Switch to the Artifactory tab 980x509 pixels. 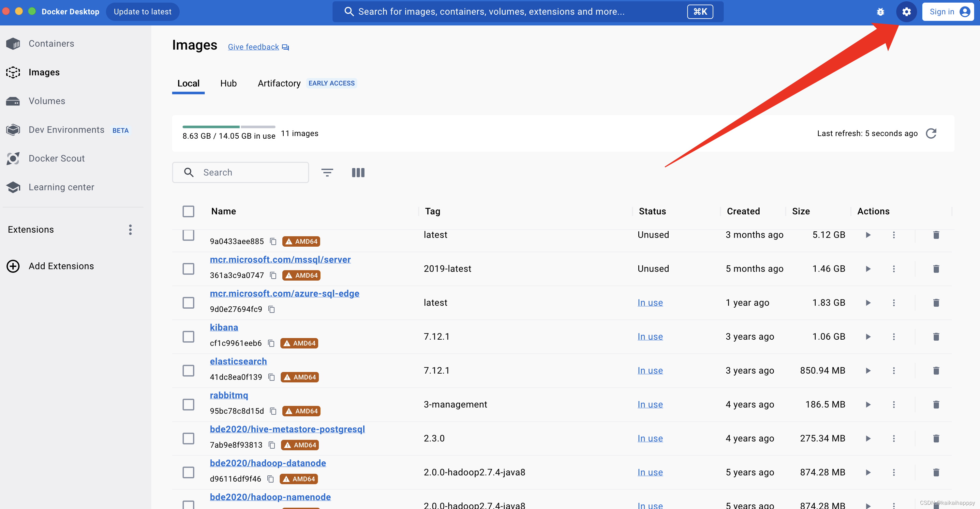(x=279, y=84)
